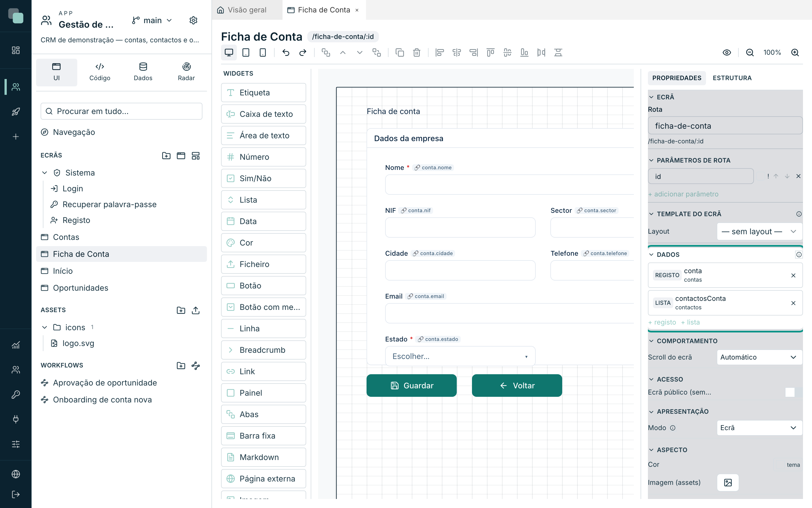Collapse the DADOS section
Screen dimensions: 812x508
pos(651,255)
